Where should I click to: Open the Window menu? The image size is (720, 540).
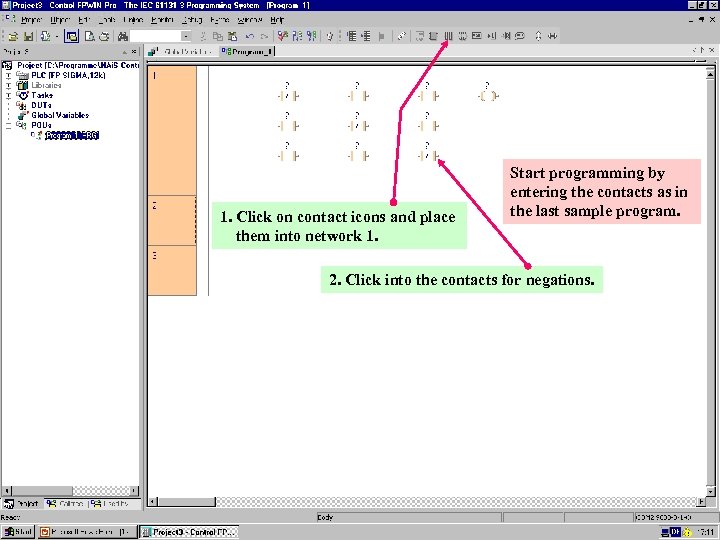pyautogui.click(x=250, y=20)
